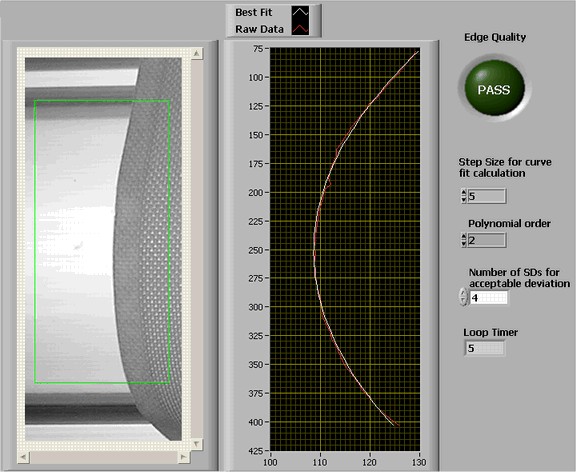Click the horizontal scrollbar track under image
Viewport: 576px width, 472px height.
click(104, 457)
